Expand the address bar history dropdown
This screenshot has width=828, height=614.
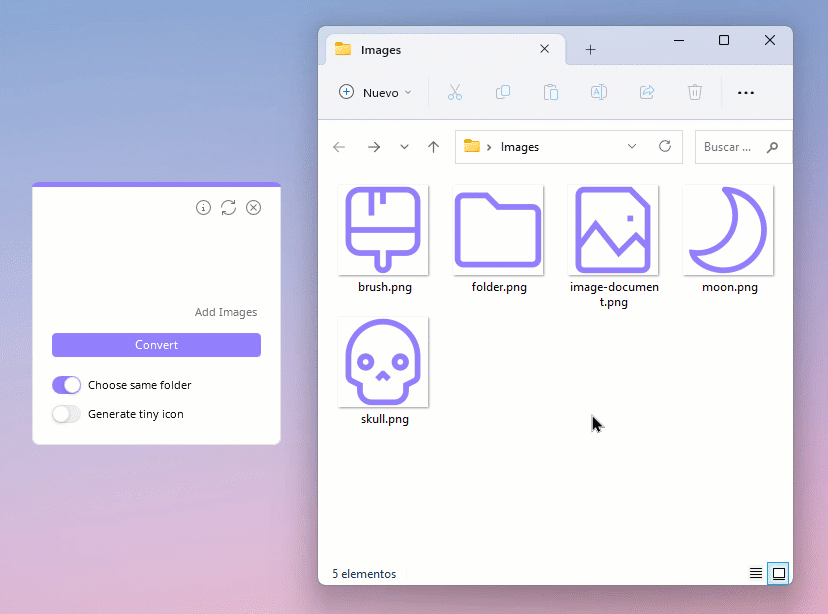(632, 147)
